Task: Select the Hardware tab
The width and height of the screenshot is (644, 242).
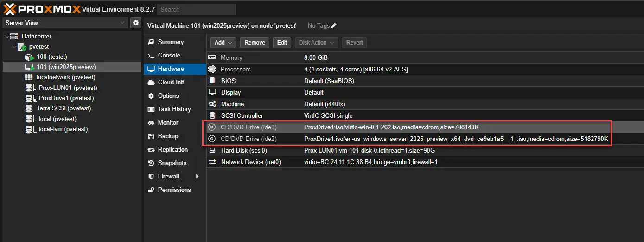Action: point(175,69)
